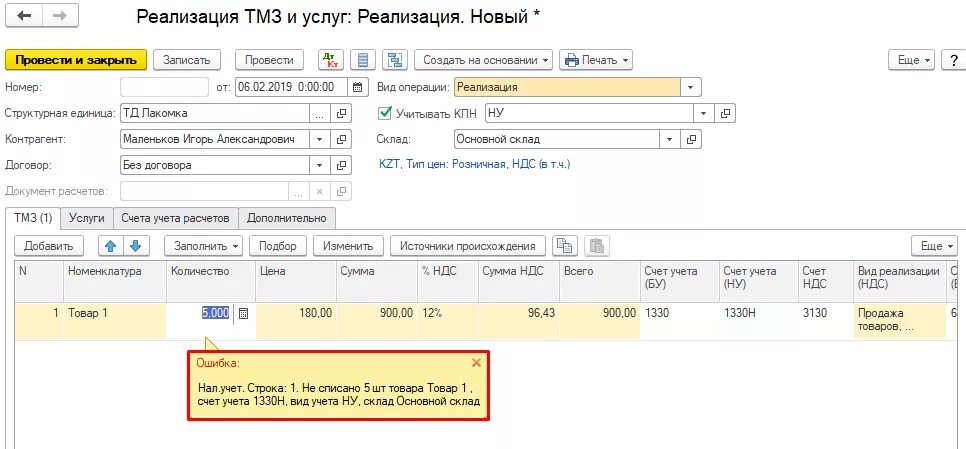Open НУ accounting type card icon
Image resolution: width=966 pixels, height=449 pixels.
click(725, 113)
